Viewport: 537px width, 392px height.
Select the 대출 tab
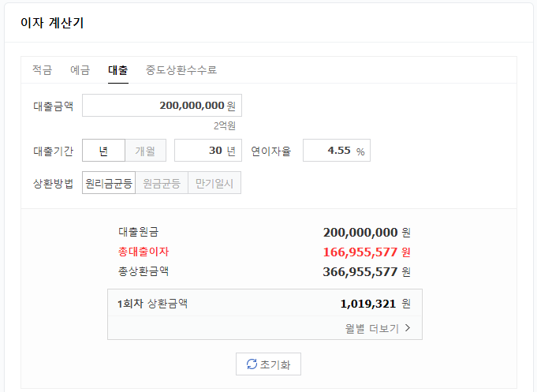(x=118, y=70)
